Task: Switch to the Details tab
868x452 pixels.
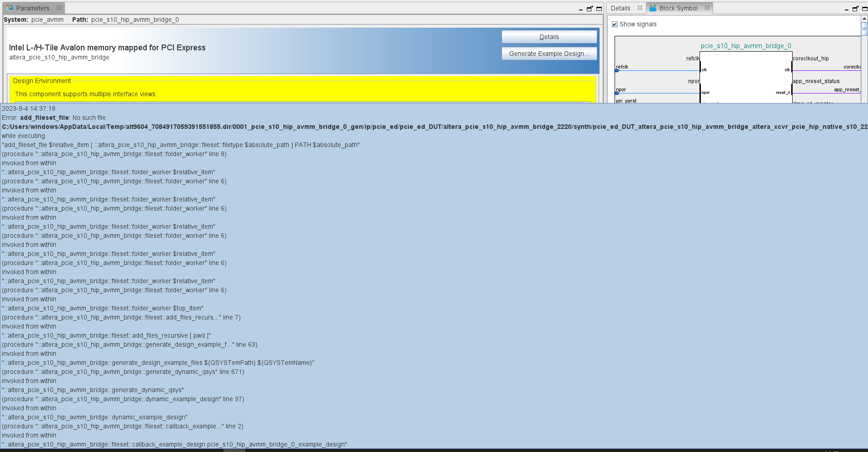Action: 620,8
